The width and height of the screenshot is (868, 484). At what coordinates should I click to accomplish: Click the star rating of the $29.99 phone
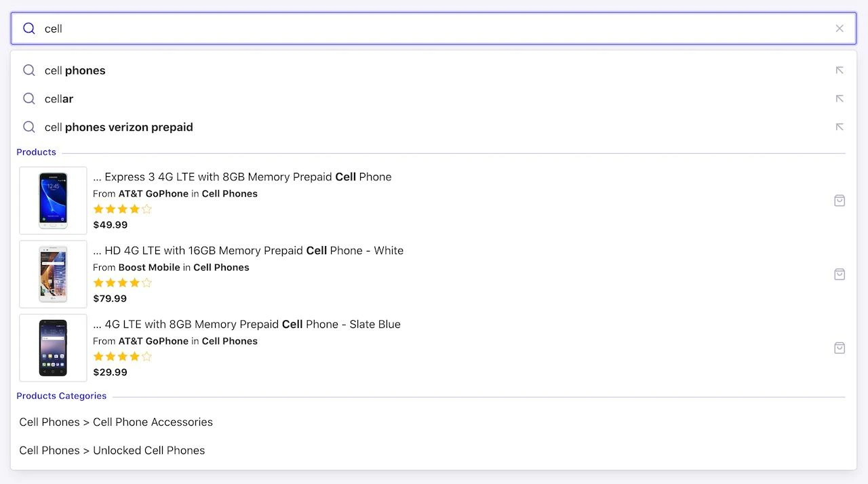(x=122, y=356)
